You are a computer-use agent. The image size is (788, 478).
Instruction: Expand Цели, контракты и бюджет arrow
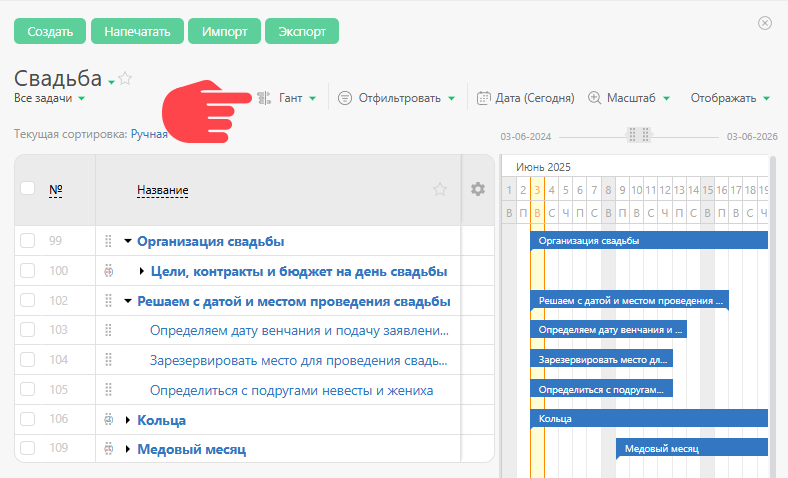coord(142,271)
